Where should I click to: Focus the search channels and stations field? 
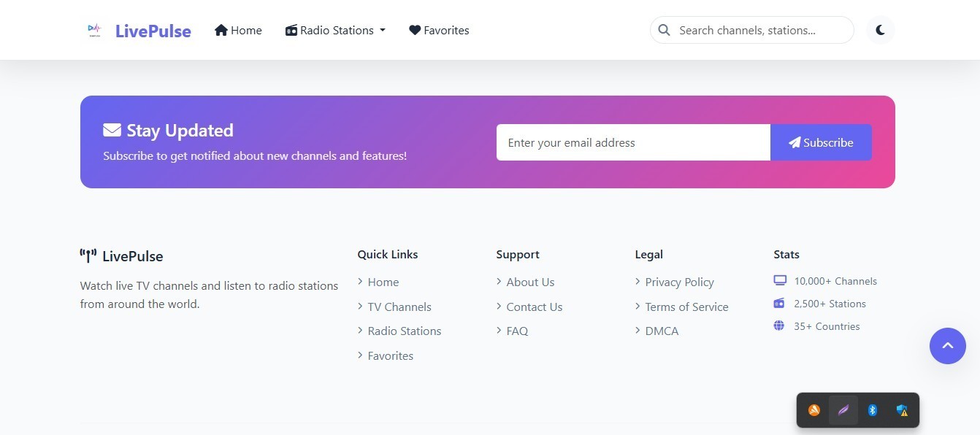pos(752,30)
